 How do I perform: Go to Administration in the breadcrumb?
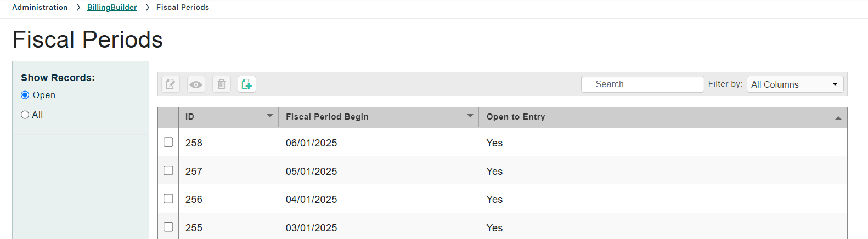pyautogui.click(x=40, y=7)
